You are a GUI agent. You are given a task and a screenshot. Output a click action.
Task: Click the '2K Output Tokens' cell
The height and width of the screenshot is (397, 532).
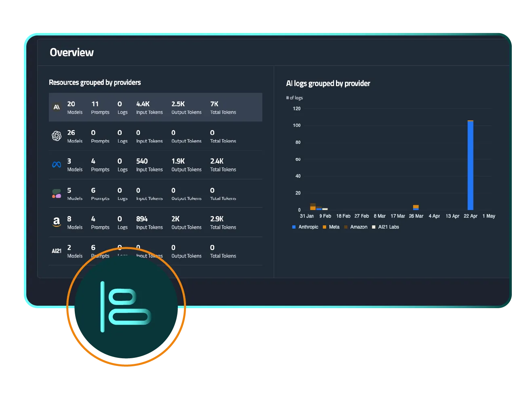pyautogui.click(x=186, y=223)
